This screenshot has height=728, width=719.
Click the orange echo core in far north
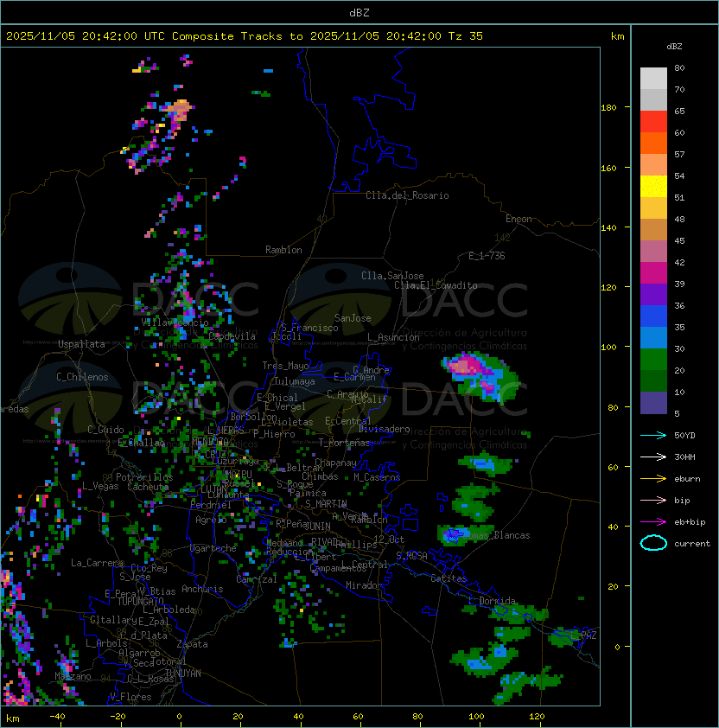click(x=179, y=109)
